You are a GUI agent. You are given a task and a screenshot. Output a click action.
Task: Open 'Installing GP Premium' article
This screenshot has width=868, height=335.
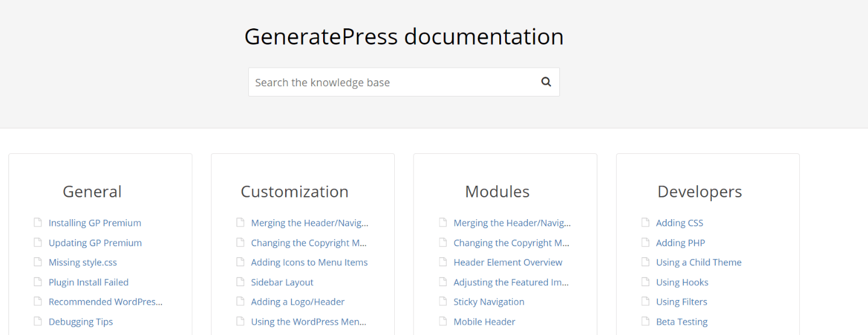click(x=95, y=223)
